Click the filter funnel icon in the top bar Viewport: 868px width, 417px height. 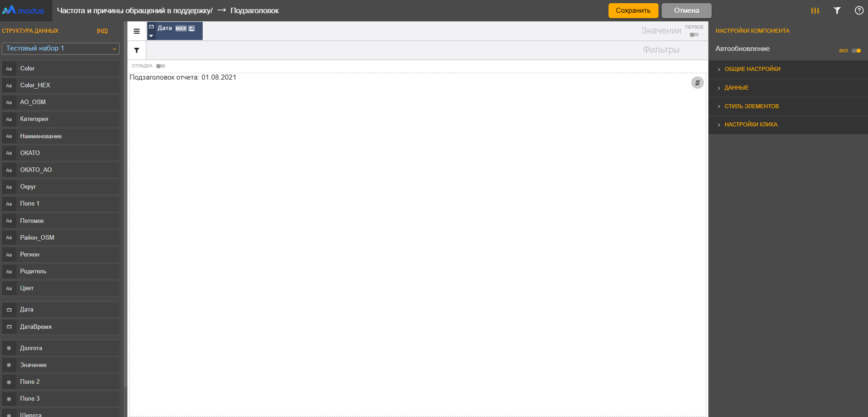[x=837, y=10]
